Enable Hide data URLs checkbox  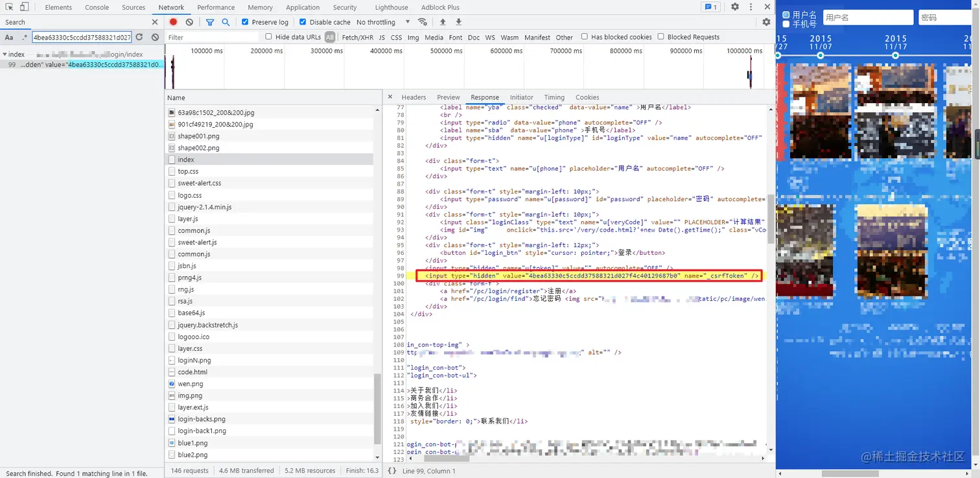[268, 37]
